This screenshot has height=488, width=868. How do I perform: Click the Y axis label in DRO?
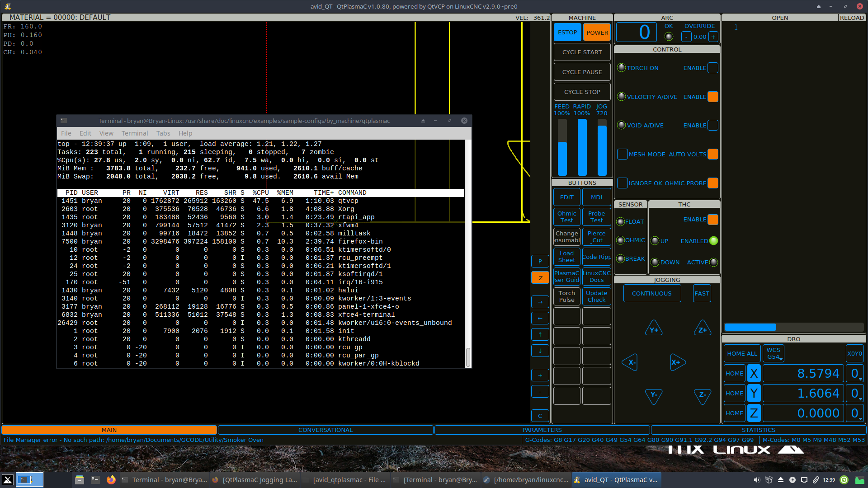[x=754, y=393]
